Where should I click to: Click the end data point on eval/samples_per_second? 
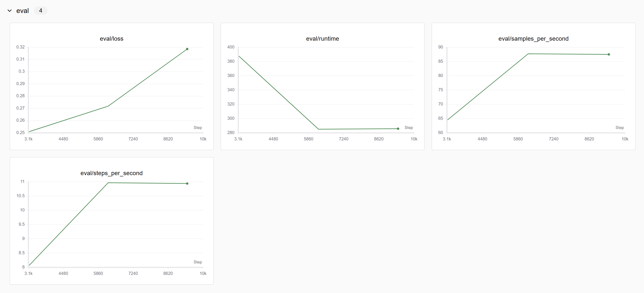[609, 54]
